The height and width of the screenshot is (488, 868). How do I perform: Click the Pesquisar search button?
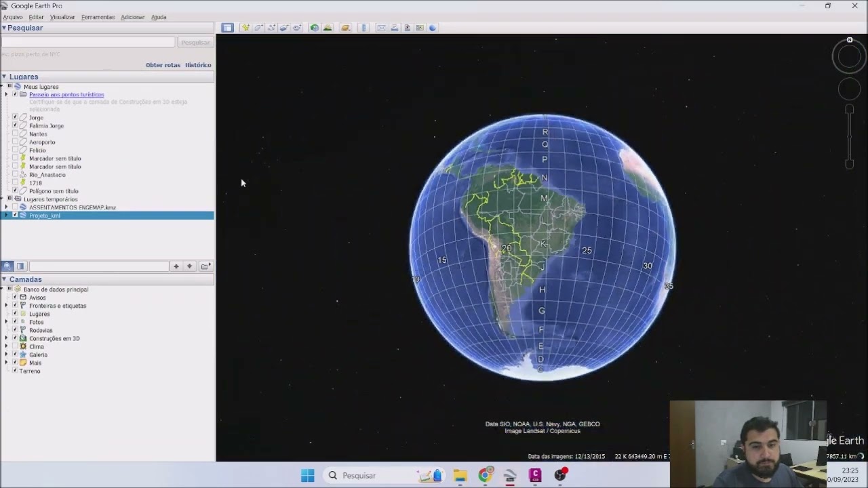(x=195, y=42)
